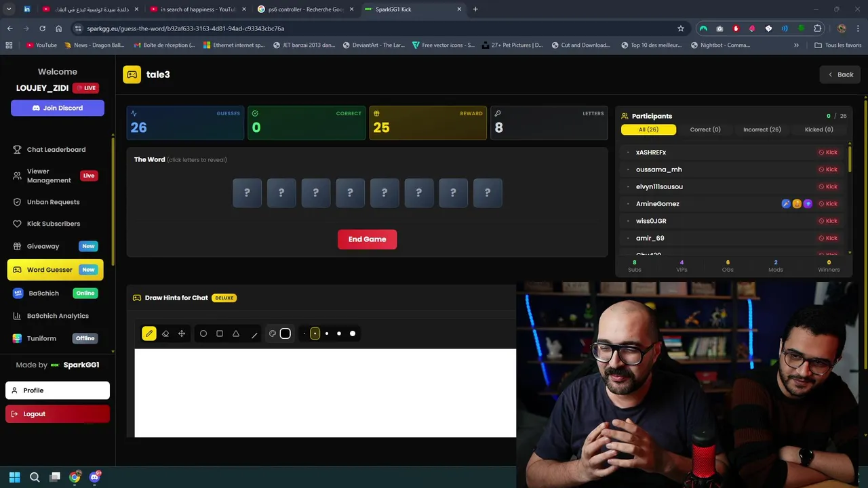
Task: Kick participant xASHREFx
Action: click(x=828, y=152)
